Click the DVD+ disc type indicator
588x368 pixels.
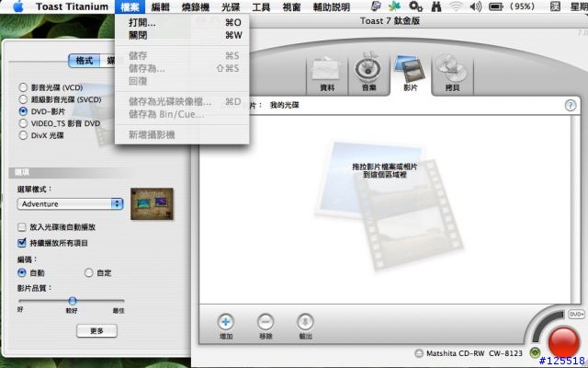pos(576,314)
